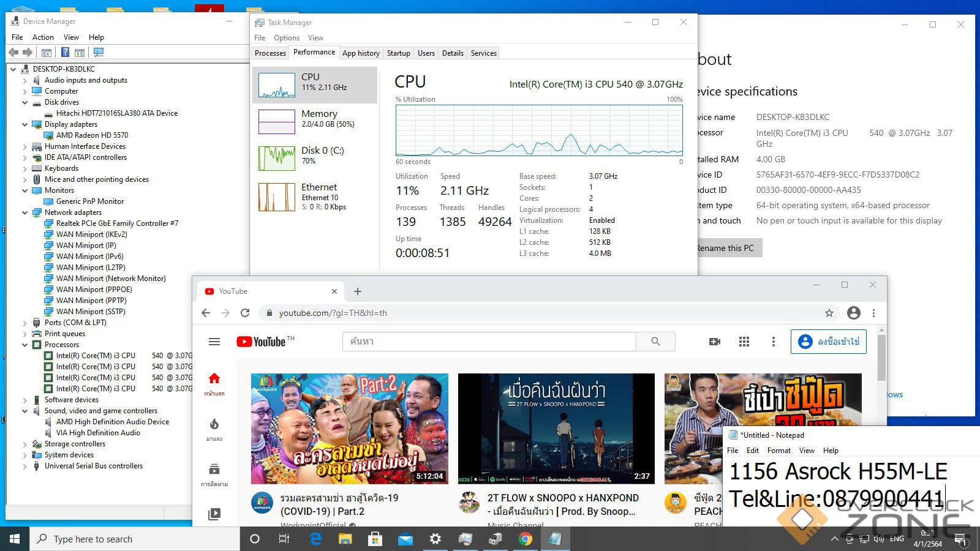
Task: Open Microsoft Edge from the taskbar
Action: [315, 539]
